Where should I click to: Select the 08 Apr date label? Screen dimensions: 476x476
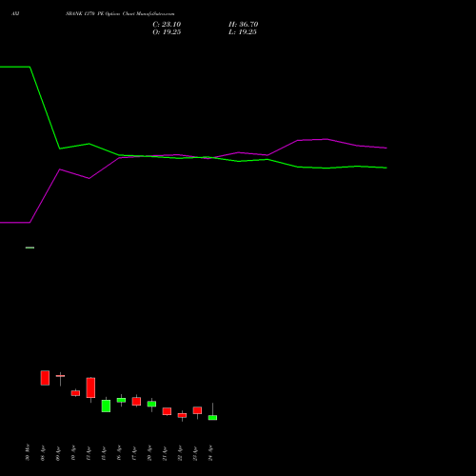click(x=43, y=453)
